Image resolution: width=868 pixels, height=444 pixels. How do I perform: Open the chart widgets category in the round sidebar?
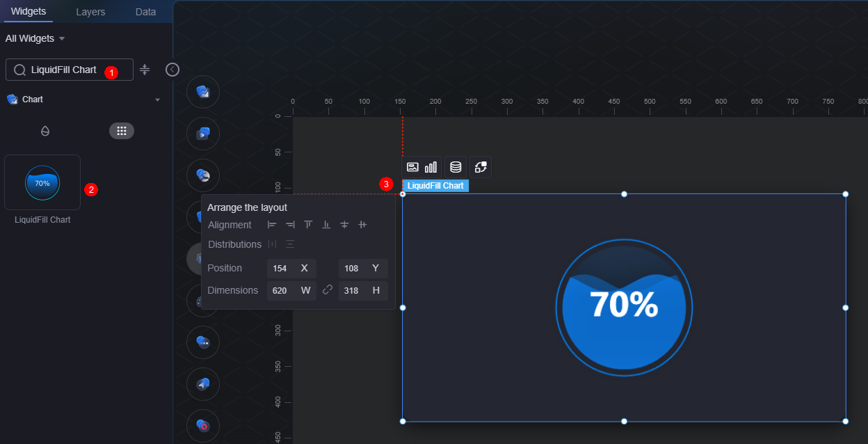tap(203, 92)
